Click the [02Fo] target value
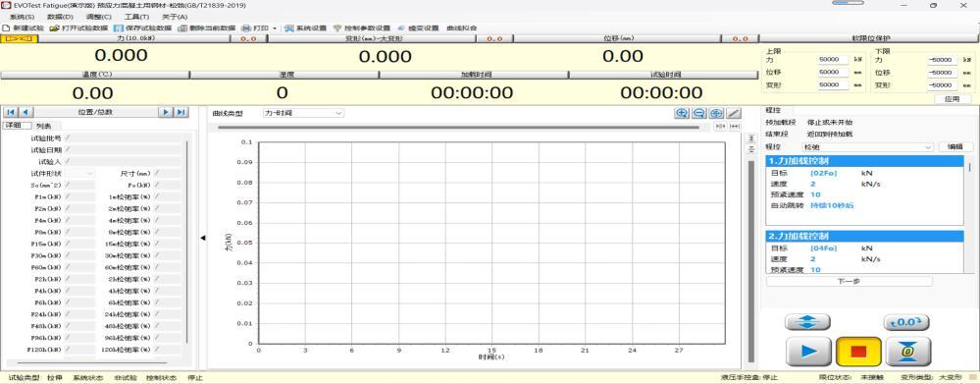980x384 pixels. [x=823, y=173]
